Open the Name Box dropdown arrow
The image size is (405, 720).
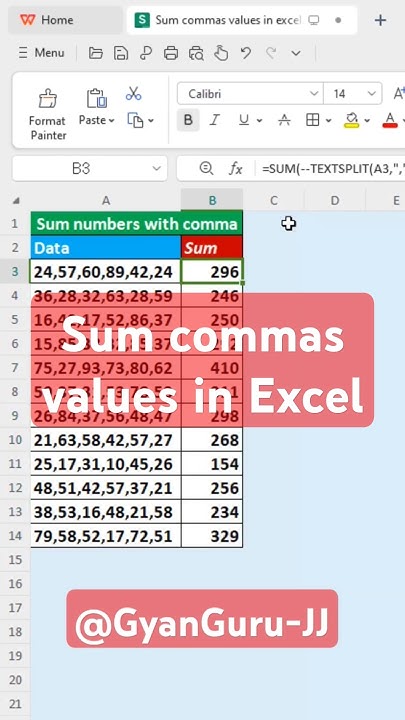pos(157,169)
